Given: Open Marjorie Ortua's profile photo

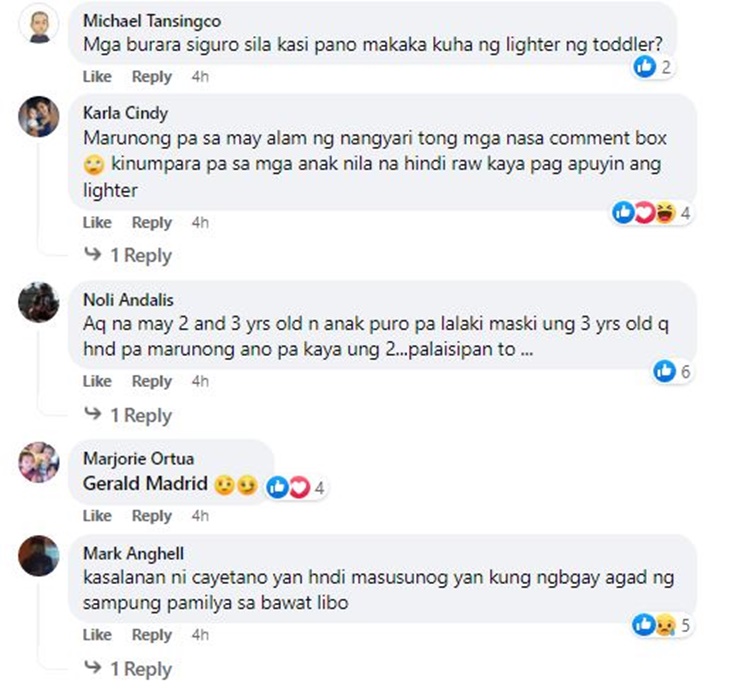Looking at the screenshot, I should 38,462.
